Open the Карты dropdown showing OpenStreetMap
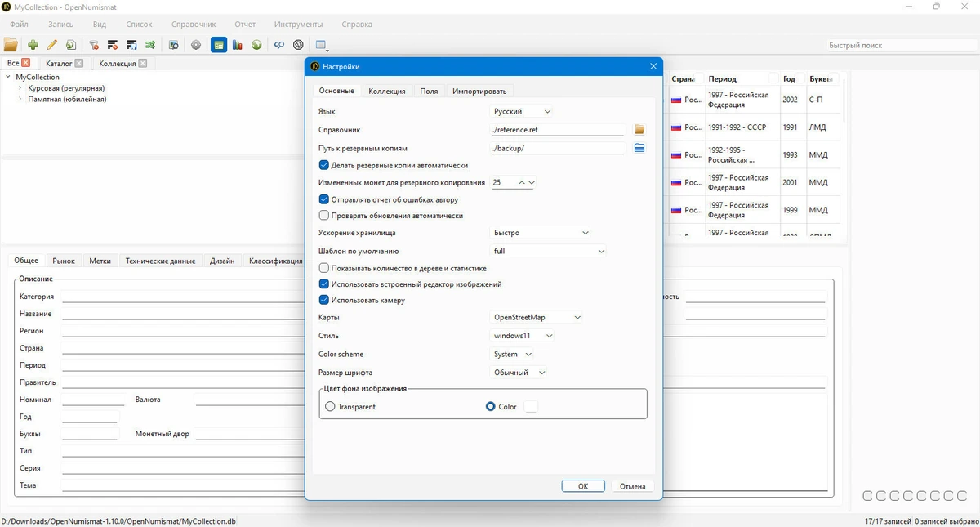The image size is (980, 527). tap(537, 317)
